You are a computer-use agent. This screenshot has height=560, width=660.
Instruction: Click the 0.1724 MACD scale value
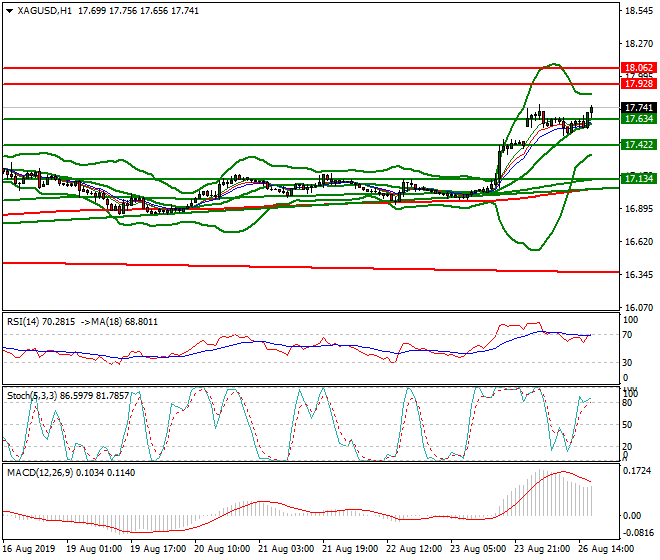(x=638, y=470)
